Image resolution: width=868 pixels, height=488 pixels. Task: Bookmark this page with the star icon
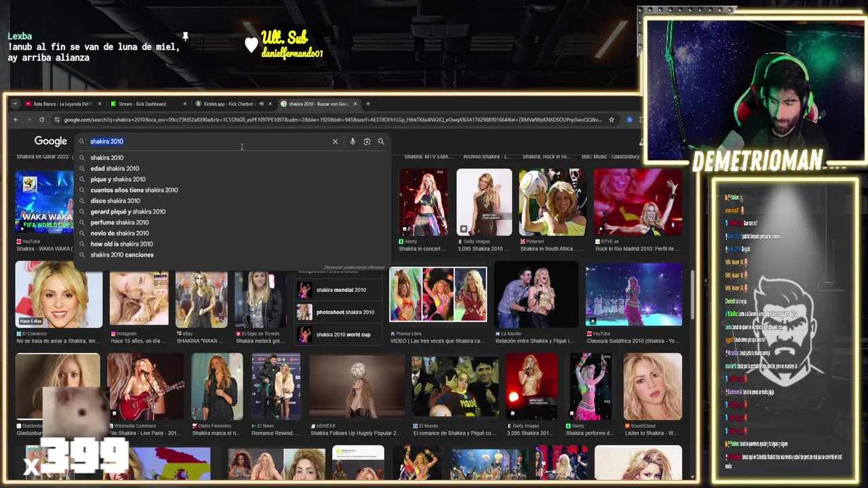611,120
